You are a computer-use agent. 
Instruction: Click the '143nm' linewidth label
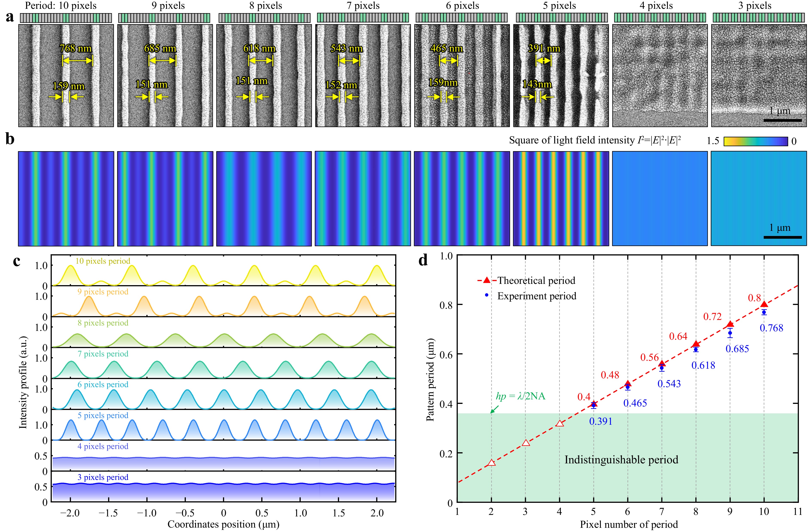point(537,84)
